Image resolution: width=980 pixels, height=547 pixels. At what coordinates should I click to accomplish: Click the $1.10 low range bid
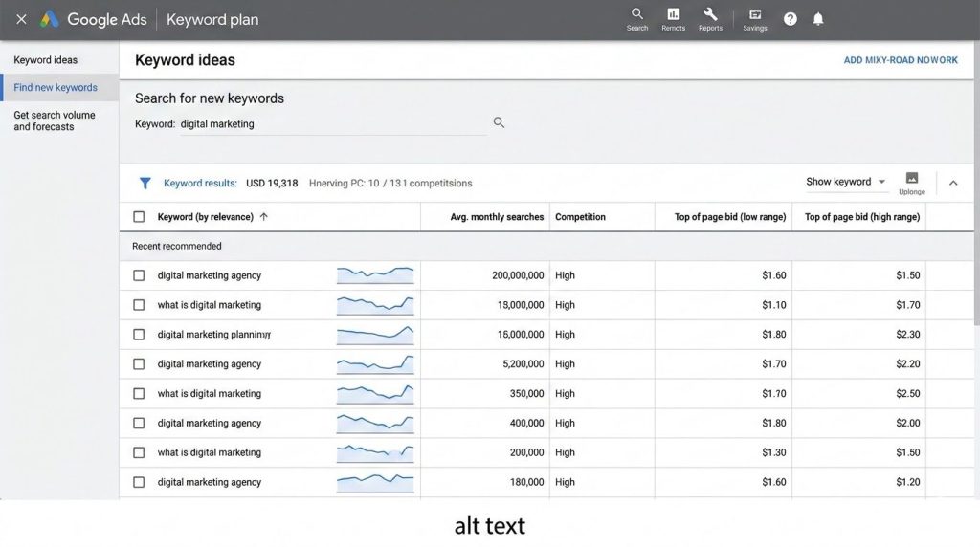[773, 305]
